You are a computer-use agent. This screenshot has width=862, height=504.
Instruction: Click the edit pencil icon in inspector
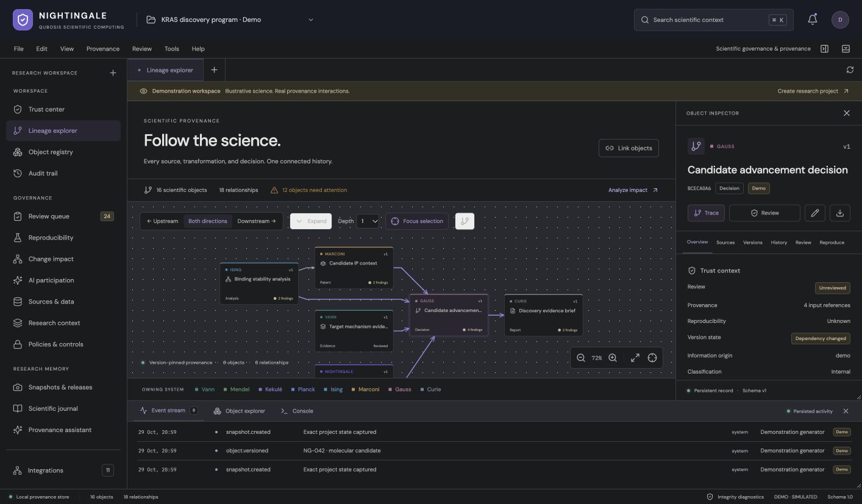pos(815,213)
